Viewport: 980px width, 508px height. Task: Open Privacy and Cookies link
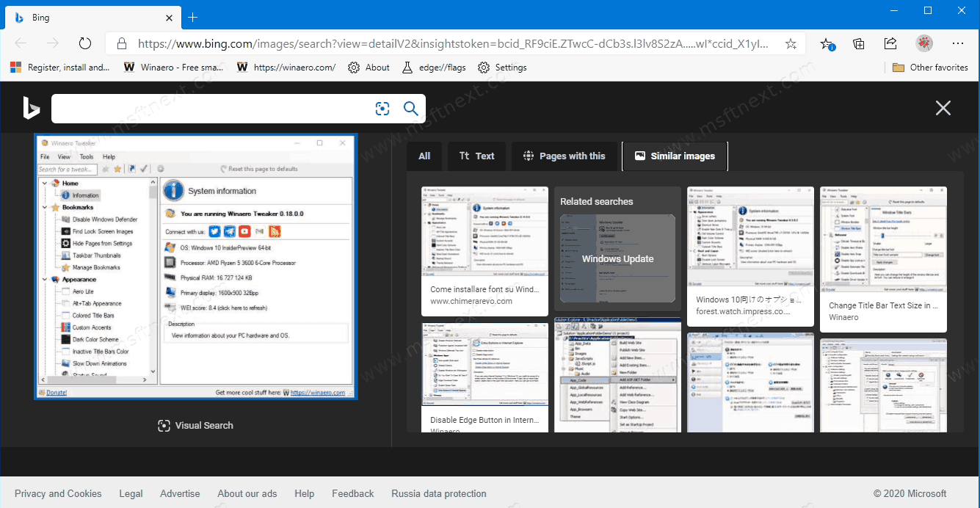(x=58, y=493)
